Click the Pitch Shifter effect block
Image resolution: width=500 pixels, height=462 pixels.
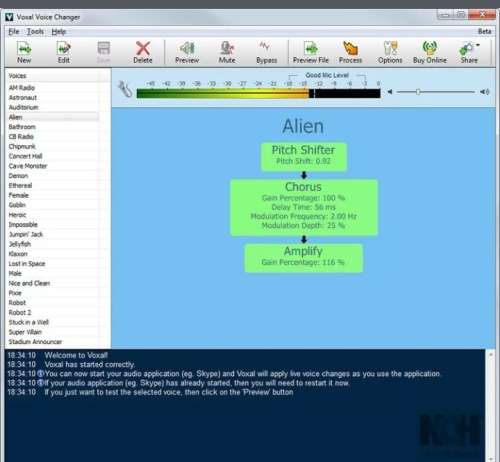coord(303,157)
